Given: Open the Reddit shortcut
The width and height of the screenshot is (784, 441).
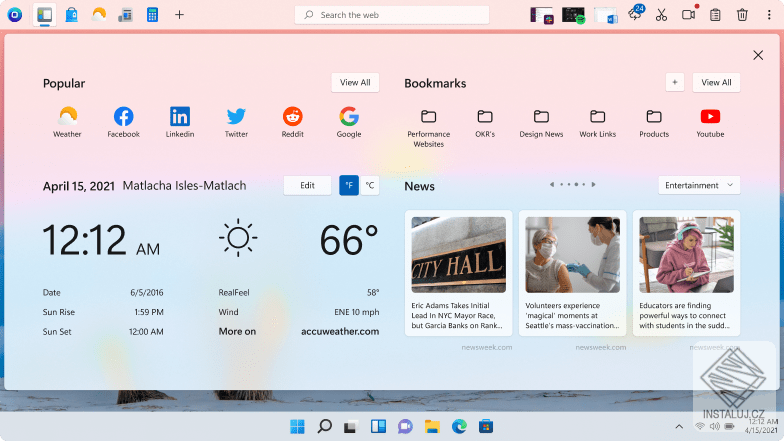Looking at the screenshot, I should pyautogui.click(x=292, y=122).
